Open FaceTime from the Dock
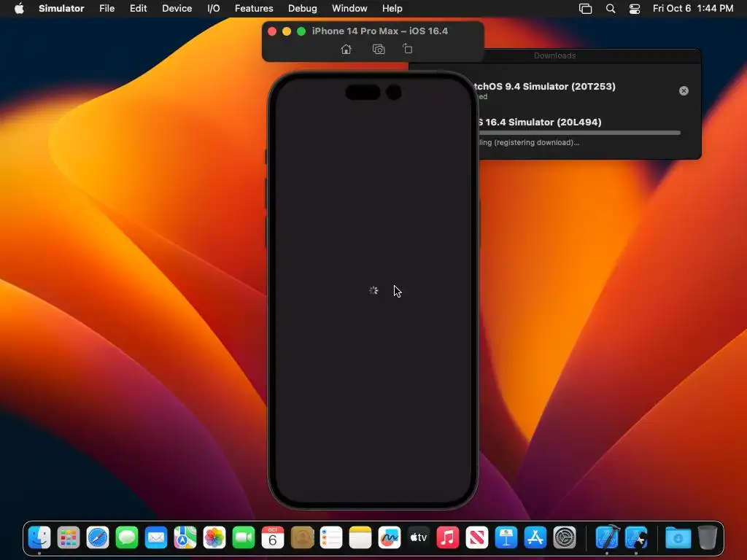Screen dimensions: 747x560 point(244,537)
